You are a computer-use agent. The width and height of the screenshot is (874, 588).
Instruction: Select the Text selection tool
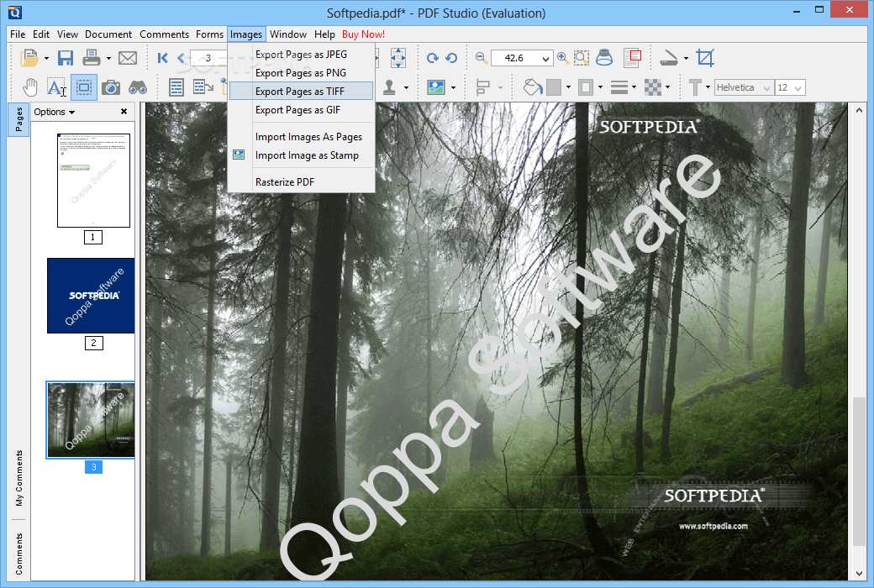56,87
